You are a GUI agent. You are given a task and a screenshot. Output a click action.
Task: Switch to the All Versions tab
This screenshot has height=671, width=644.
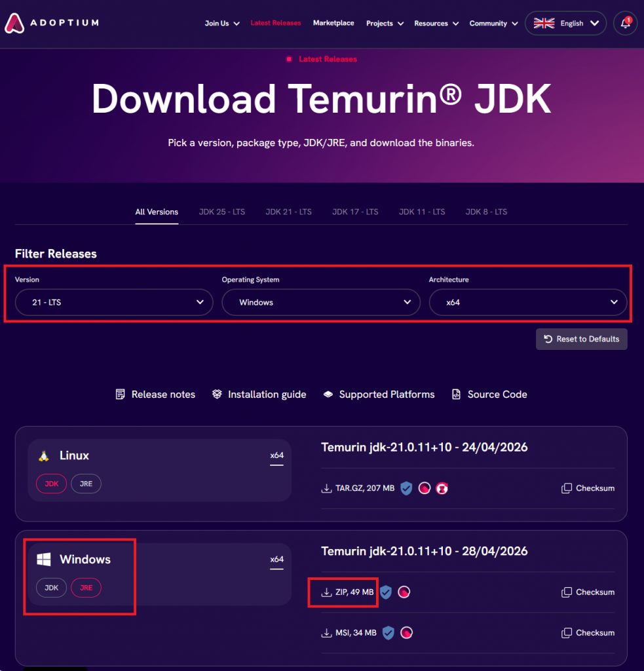pyautogui.click(x=157, y=212)
